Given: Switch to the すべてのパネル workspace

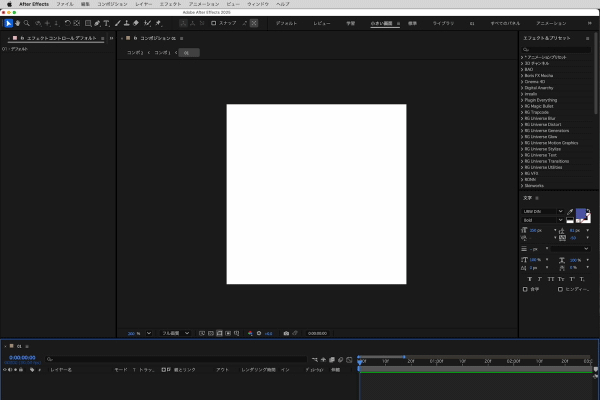Looking at the screenshot, I should click(x=505, y=23).
